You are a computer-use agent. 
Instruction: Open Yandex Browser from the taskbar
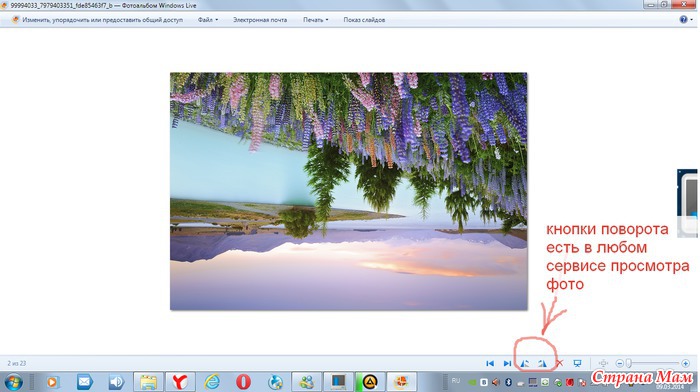(x=180, y=382)
